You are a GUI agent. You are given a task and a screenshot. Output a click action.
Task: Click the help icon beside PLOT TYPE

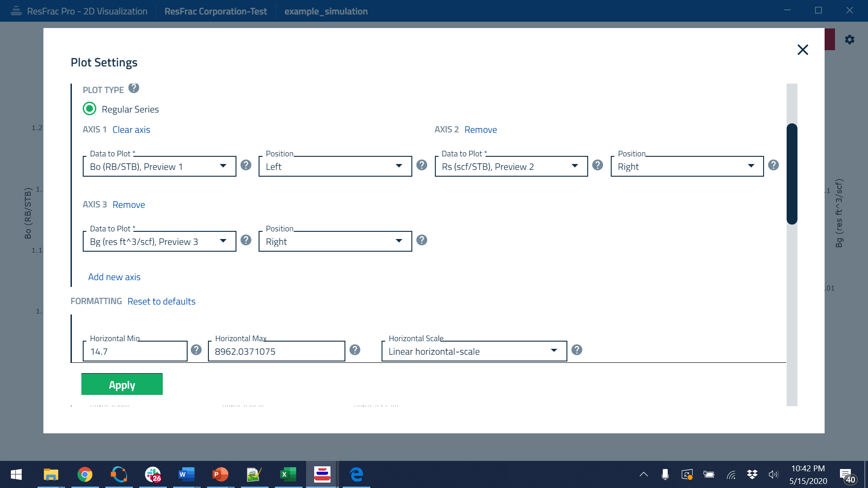[134, 88]
